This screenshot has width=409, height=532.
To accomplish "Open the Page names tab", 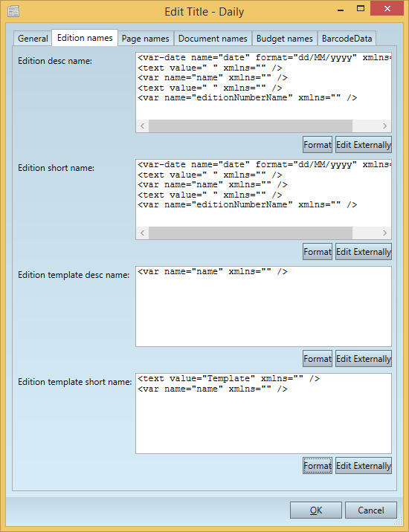I will coord(146,39).
